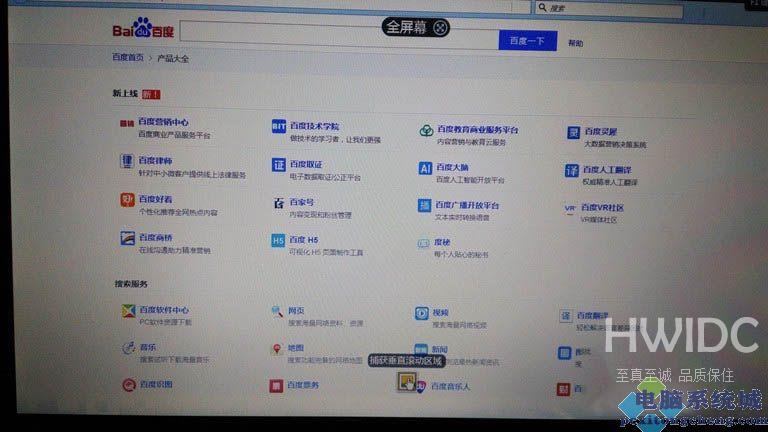Open the orange 百度好看 icon
768x432 pixels.
(127, 200)
